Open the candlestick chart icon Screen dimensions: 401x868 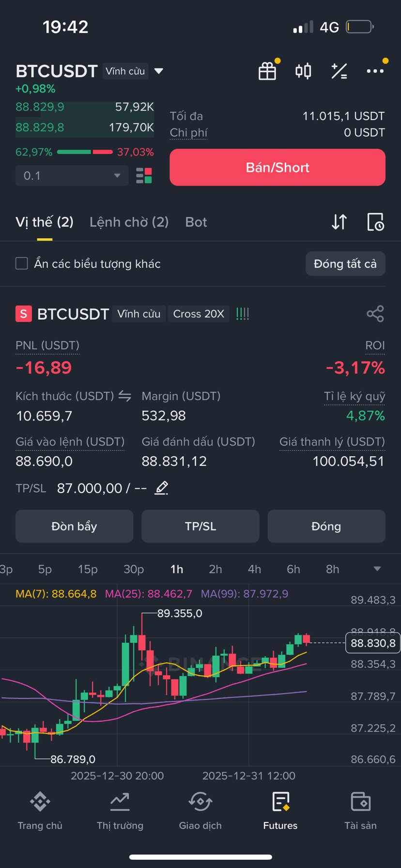(x=303, y=71)
